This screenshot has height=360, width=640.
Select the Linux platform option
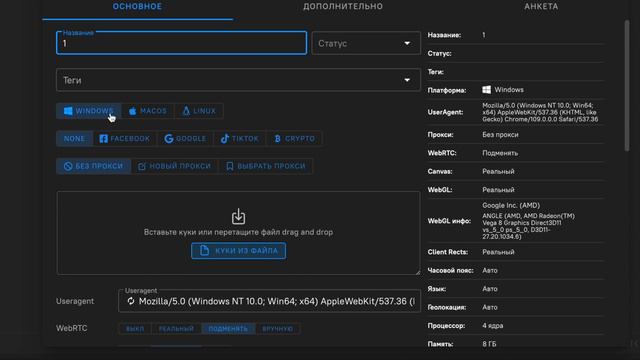(x=199, y=111)
